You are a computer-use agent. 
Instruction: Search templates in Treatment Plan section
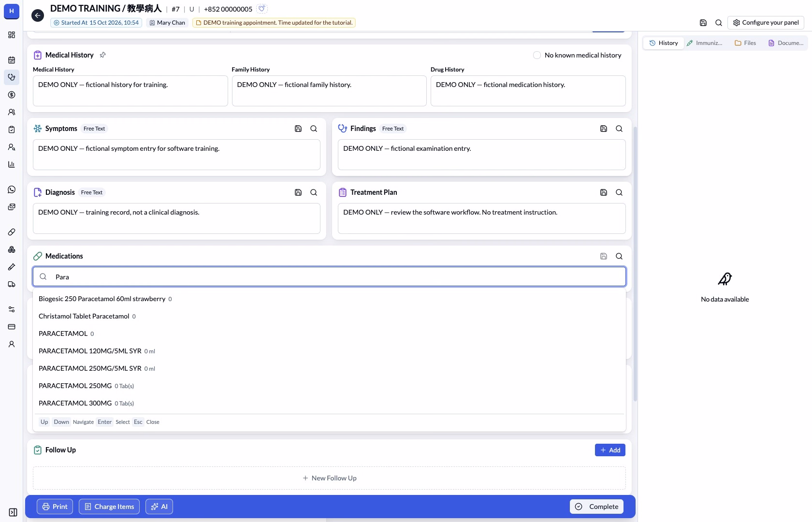coord(619,192)
